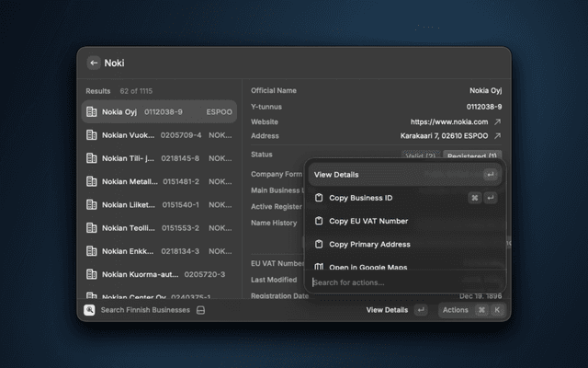
Task: Open the Actions button in bottom bar
Action: tap(471, 310)
